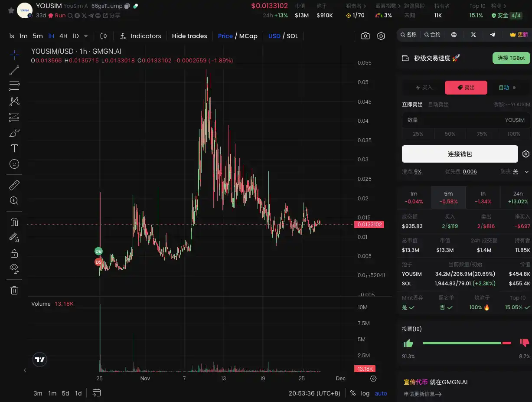532x402 pixels.
Task: Expand the anti-MEV setting chevron
Action: (x=527, y=172)
